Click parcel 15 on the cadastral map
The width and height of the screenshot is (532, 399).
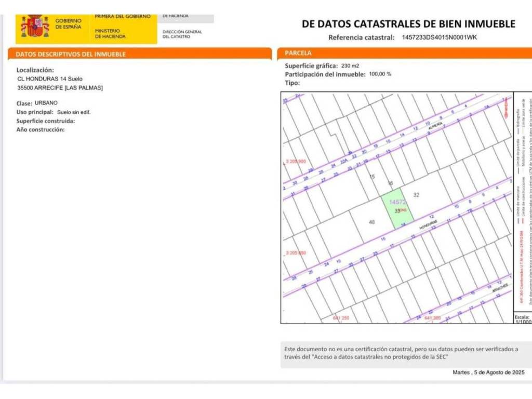click(x=371, y=177)
